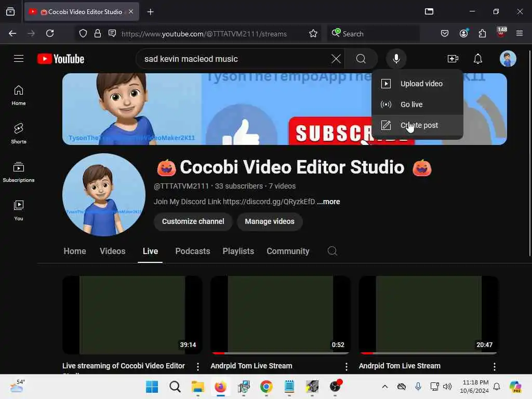Open the YouTube guide hamburger menu
The height and width of the screenshot is (399, 532).
pyautogui.click(x=19, y=59)
